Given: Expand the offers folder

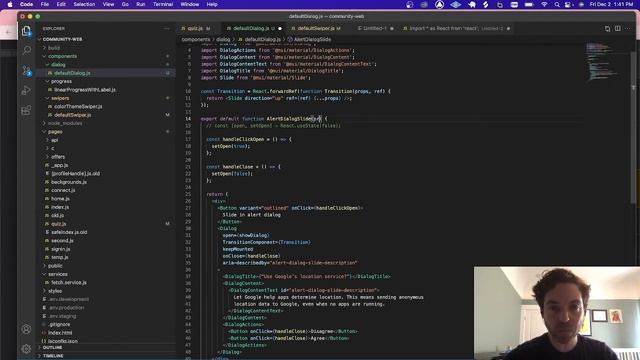Looking at the screenshot, I should pos(58,157).
